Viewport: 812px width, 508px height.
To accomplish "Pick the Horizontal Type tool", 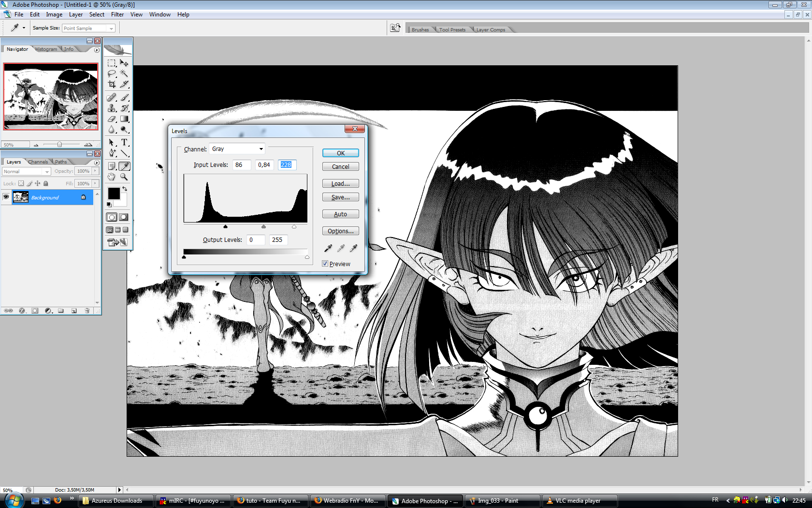I will 124,142.
